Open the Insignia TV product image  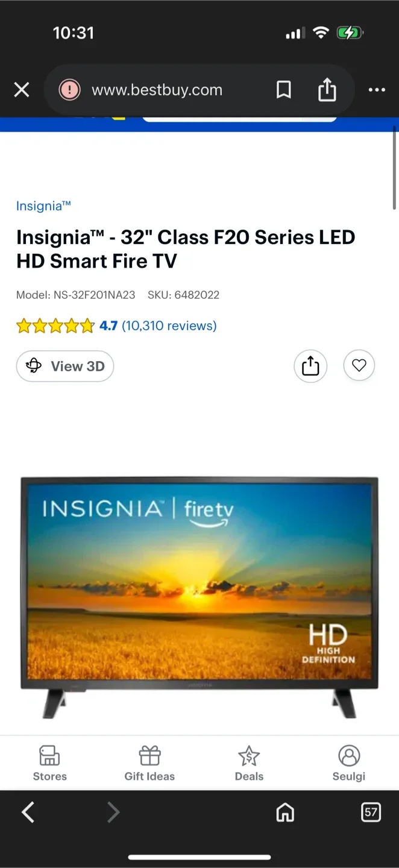tap(199, 597)
